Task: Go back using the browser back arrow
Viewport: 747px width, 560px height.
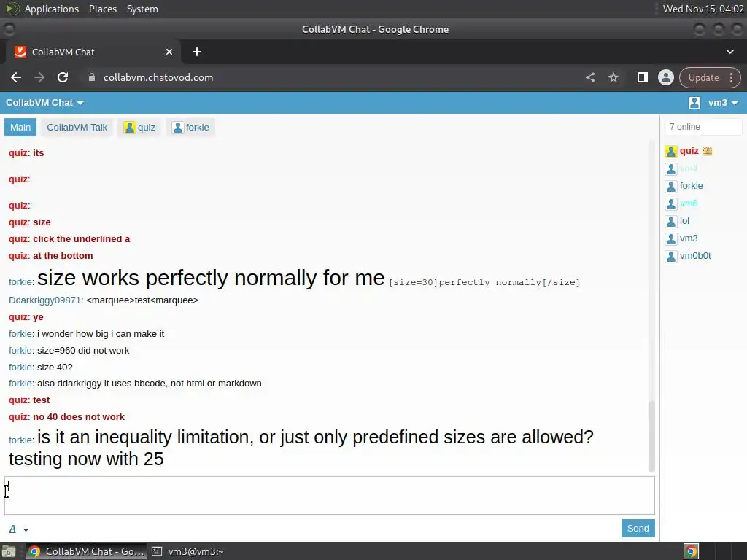Action: pos(16,77)
